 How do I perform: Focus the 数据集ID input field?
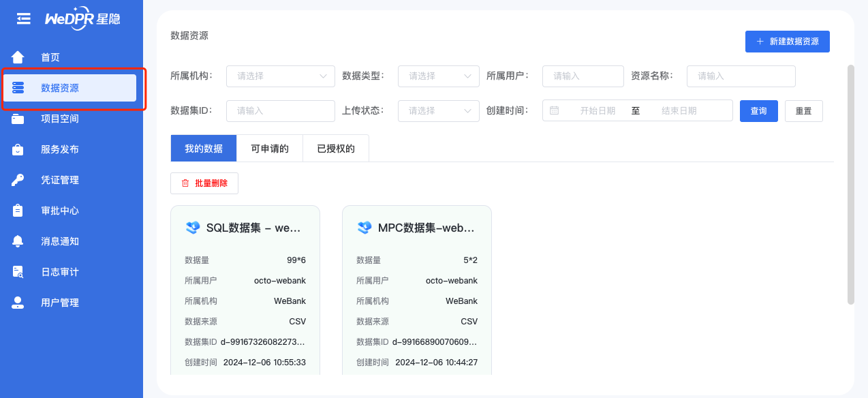281,110
